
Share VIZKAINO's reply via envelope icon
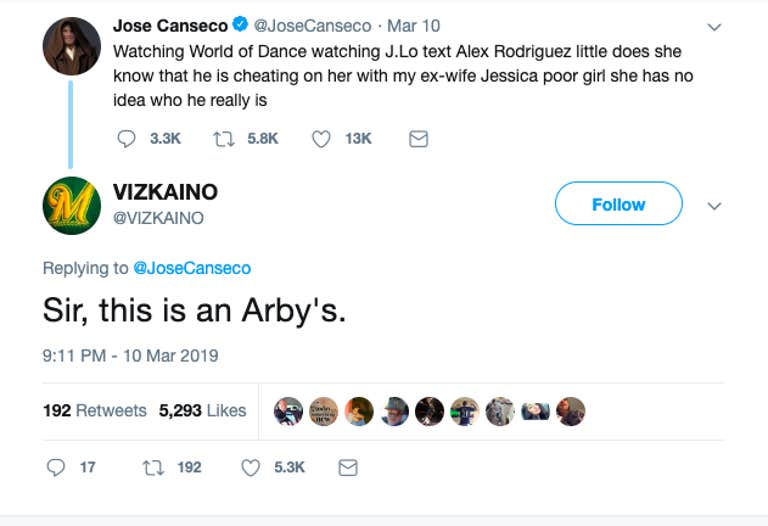pyautogui.click(x=348, y=467)
